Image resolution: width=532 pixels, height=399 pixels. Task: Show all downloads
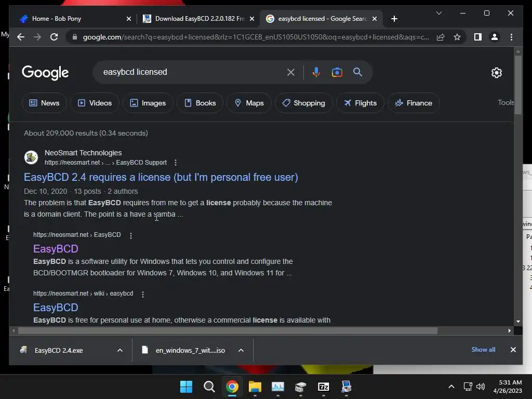483,350
